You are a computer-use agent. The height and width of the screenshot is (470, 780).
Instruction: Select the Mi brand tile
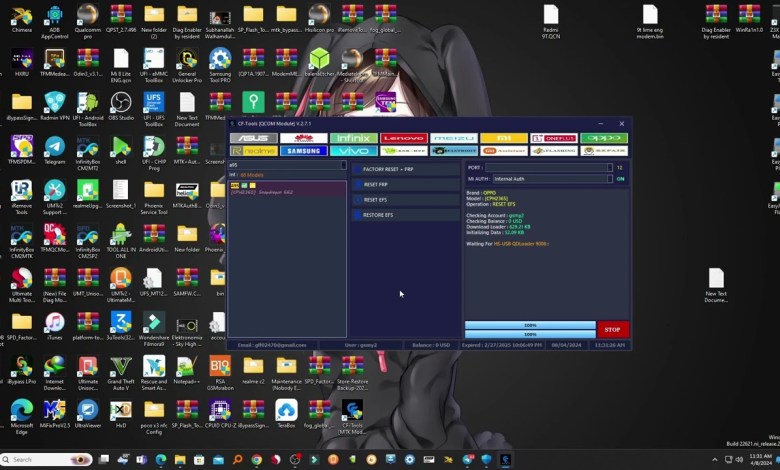tap(504, 138)
